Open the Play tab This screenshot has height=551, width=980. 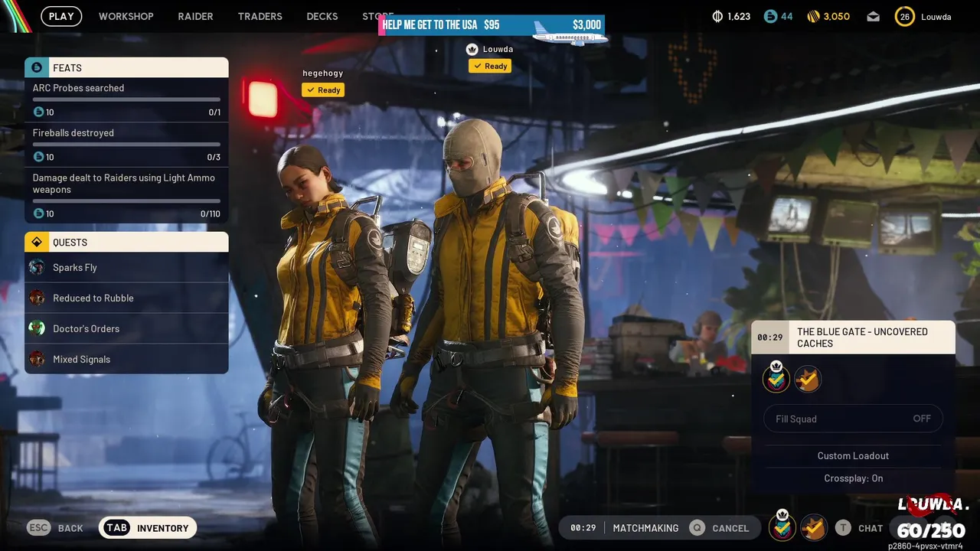(61, 16)
